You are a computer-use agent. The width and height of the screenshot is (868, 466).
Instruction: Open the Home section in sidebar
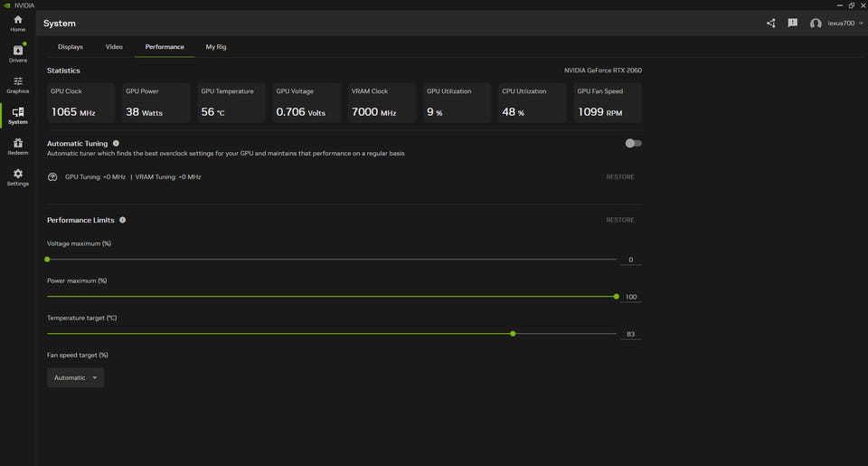pyautogui.click(x=17, y=24)
